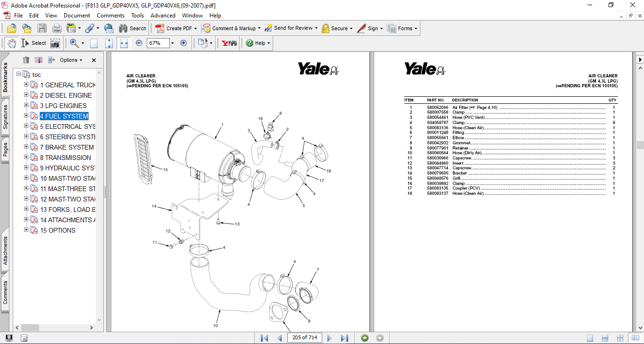This screenshot has width=644, height=344.
Task: Activate the Hand tool
Action: pyautogui.click(x=11, y=43)
